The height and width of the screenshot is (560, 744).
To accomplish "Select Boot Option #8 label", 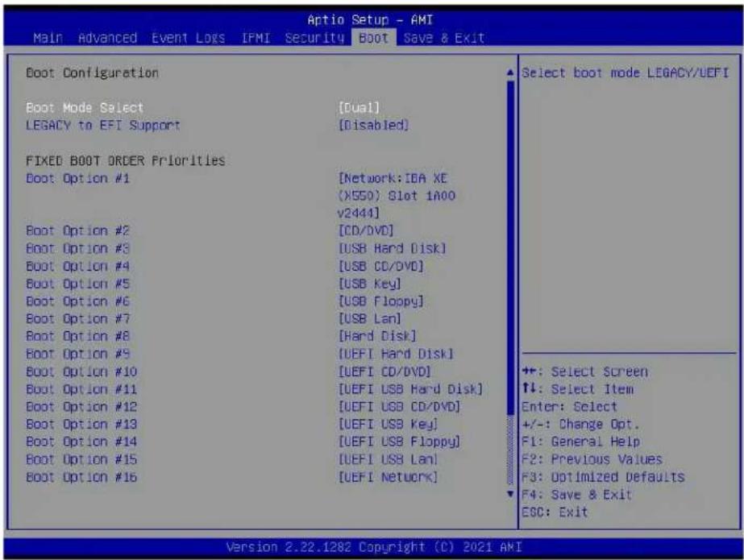I will click(77, 336).
